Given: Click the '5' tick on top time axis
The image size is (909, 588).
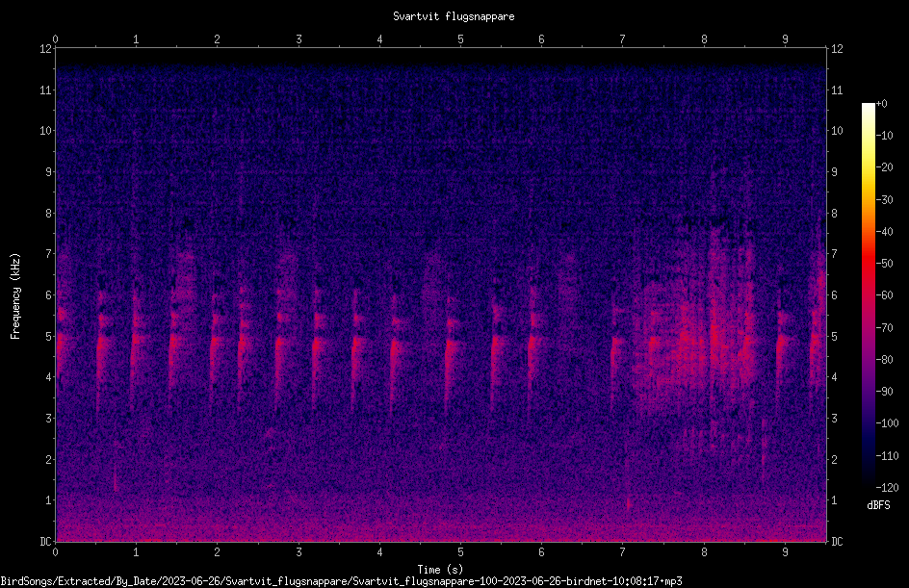Looking at the screenshot, I should (460, 38).
